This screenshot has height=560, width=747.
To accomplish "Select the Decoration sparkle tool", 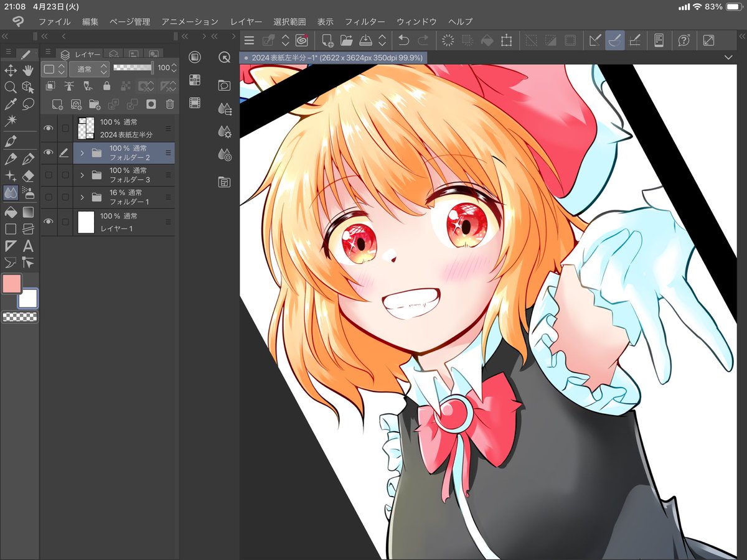I will pos(10,176).
